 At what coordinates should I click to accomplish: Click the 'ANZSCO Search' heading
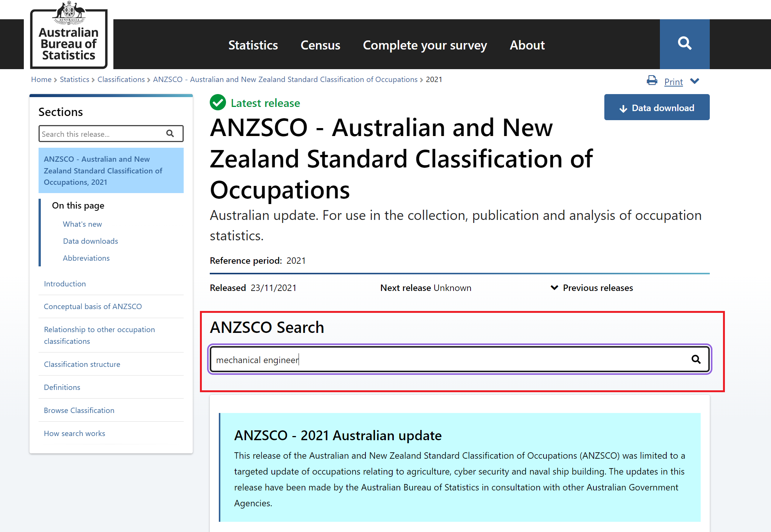click(x=267, y=327)
